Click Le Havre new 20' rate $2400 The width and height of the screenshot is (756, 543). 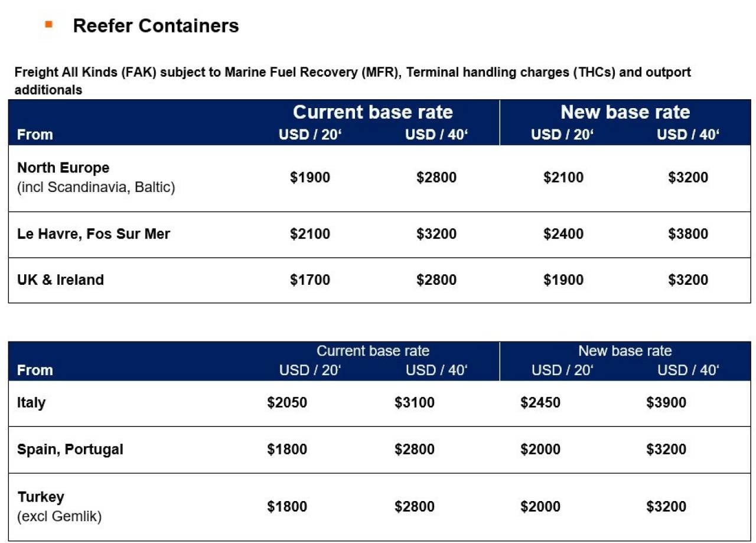[563, 234]
